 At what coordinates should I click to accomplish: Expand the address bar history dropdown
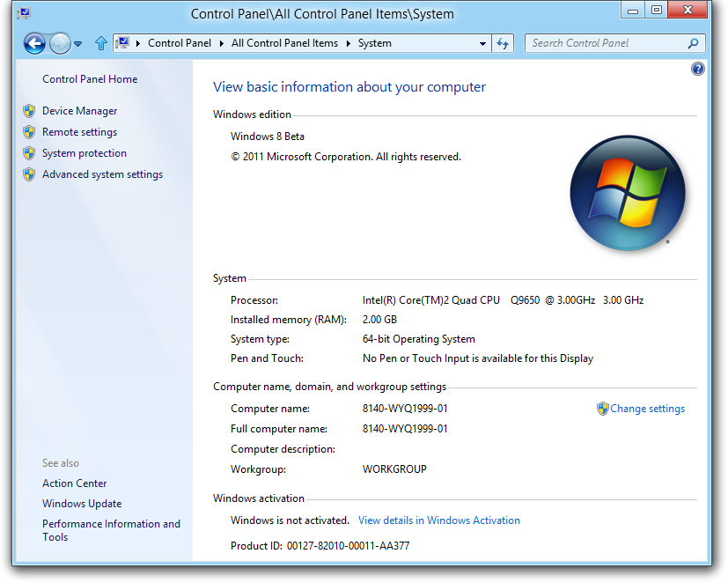point(482,43)
